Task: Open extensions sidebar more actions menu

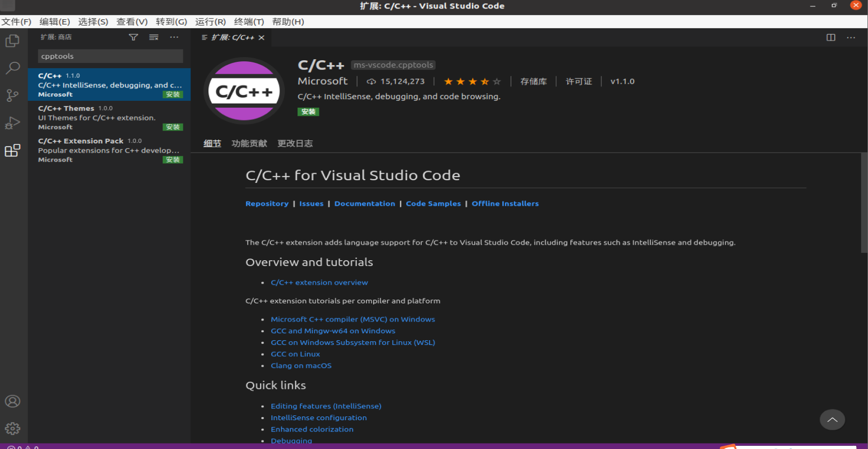Action: [174, 37]
